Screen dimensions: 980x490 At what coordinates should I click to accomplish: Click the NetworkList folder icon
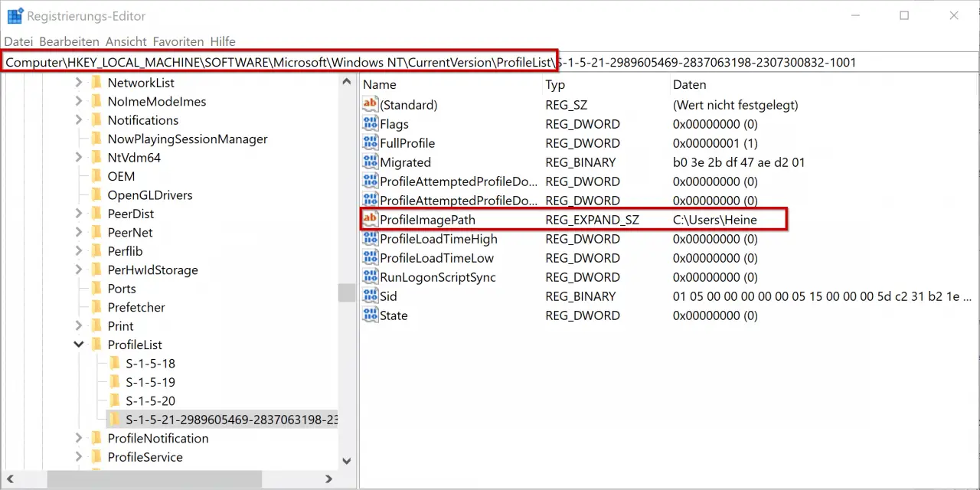(x=96, y=83)
